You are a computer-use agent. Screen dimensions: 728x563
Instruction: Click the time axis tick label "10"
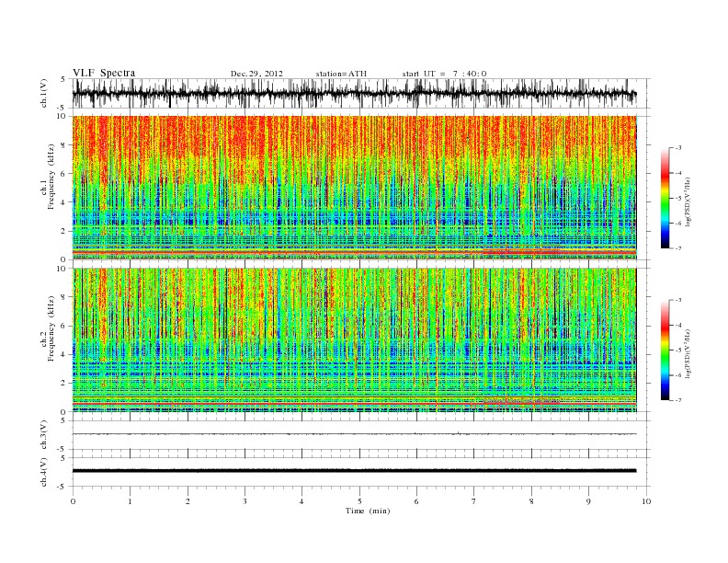click(x=646, y=501)
